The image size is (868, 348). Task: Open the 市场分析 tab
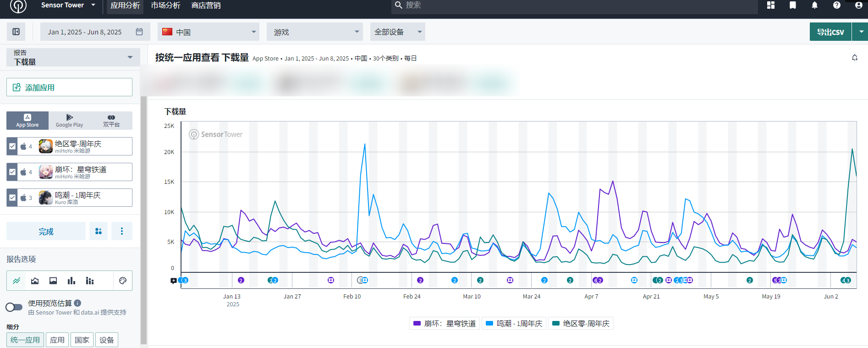click(165, 6)
